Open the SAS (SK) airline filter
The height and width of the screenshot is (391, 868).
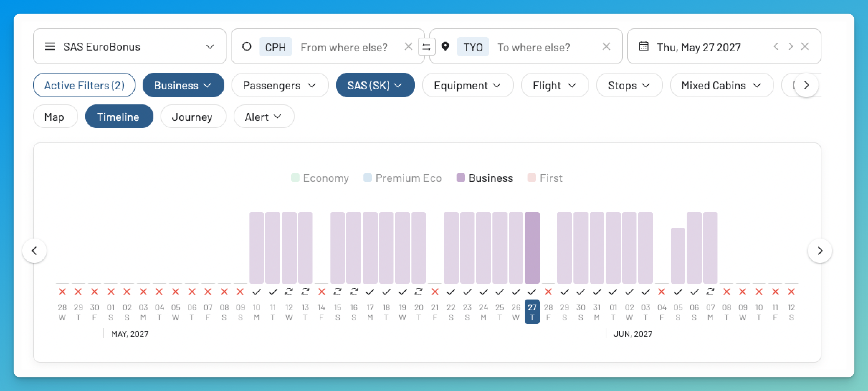pos(376,85)
